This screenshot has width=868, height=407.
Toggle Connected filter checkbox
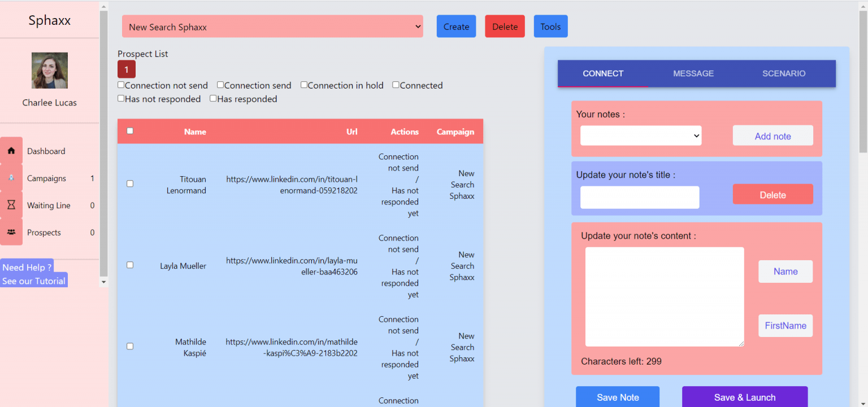pos(396,85)
